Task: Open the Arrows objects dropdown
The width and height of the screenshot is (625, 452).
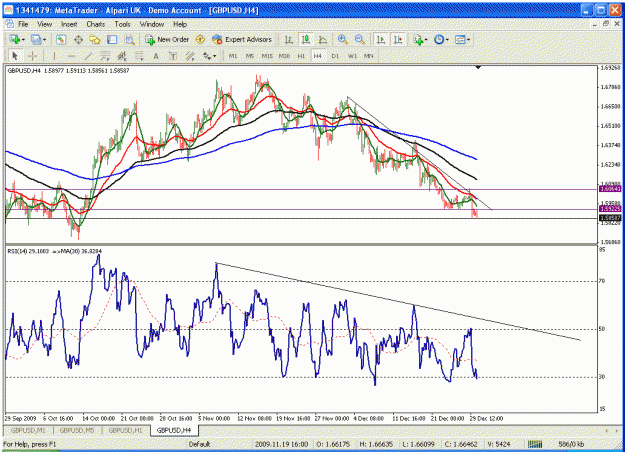Action: [214, 56]
